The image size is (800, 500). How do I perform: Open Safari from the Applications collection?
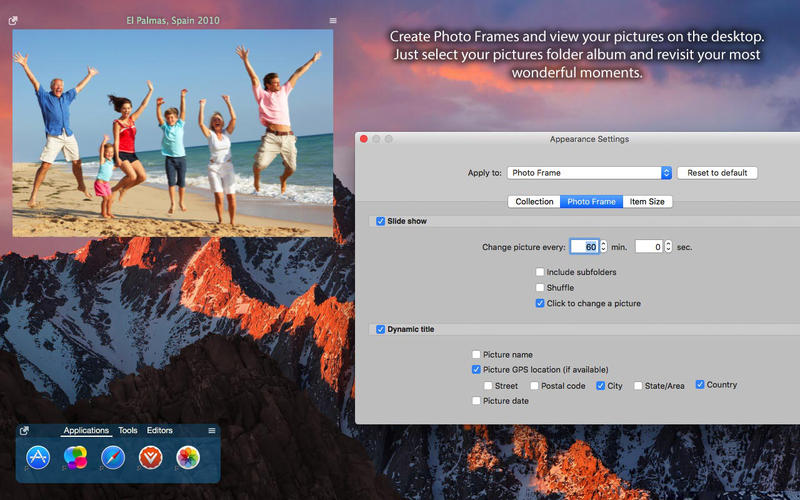113,458
